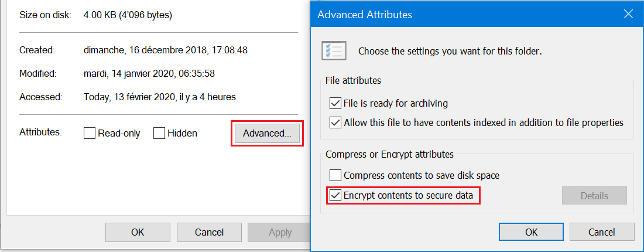
Task: Open the Advanced... attributes button
Action: 267,133
